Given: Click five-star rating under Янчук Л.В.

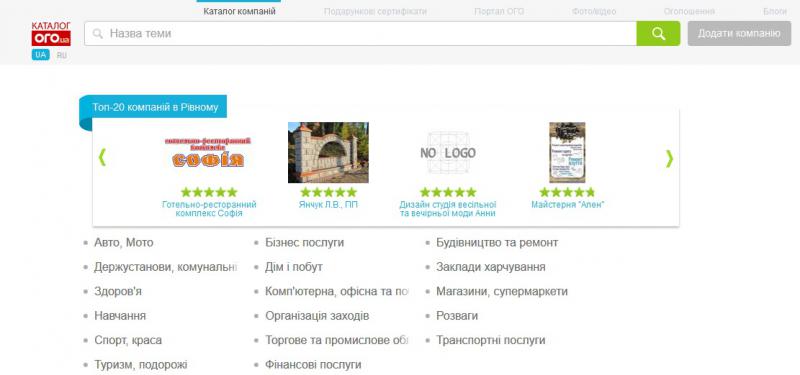Looking at the screenshot, I should coord(328,192).
